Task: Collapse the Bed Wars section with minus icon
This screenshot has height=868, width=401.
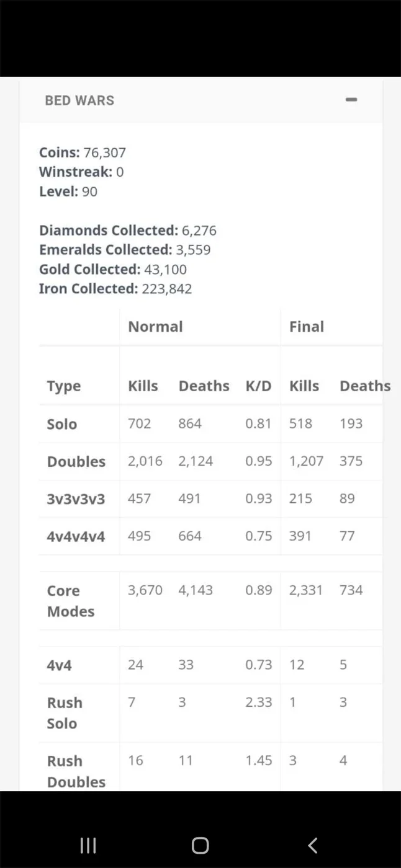Action: coord(351,99)
